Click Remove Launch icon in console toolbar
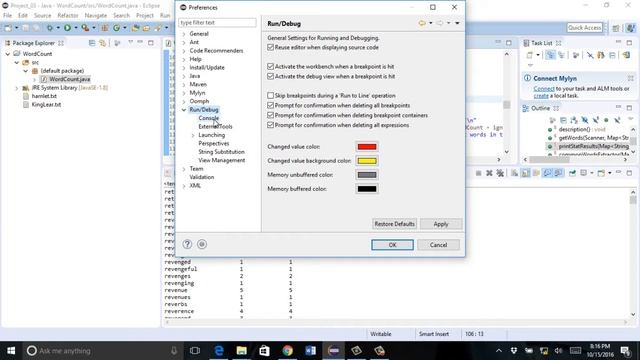 489,173
